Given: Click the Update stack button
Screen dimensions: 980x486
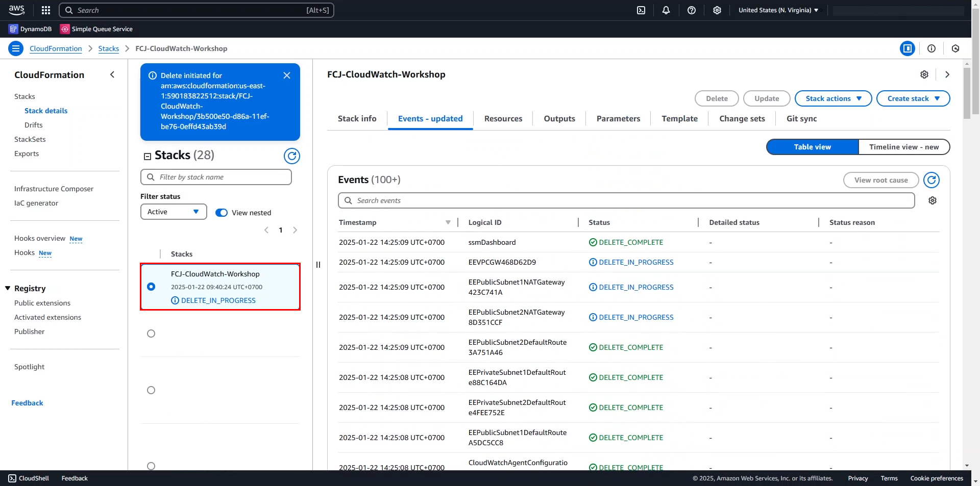Looking at the screenshot, I should pos(767,98).
